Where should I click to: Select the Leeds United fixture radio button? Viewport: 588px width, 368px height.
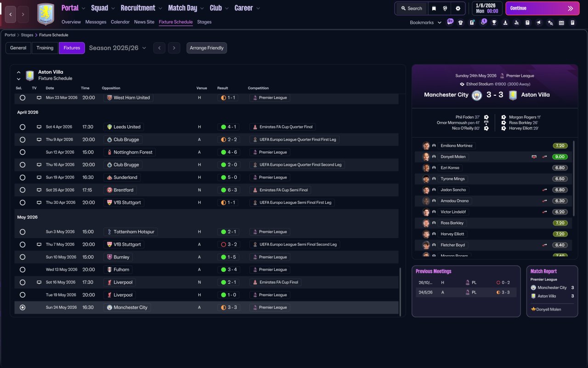pos(23,127)
